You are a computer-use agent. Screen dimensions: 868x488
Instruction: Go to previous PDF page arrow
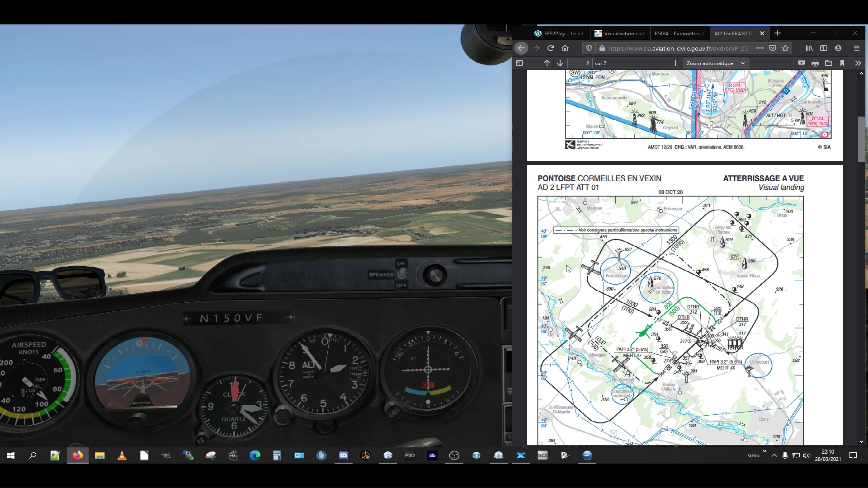pos(547,63)
